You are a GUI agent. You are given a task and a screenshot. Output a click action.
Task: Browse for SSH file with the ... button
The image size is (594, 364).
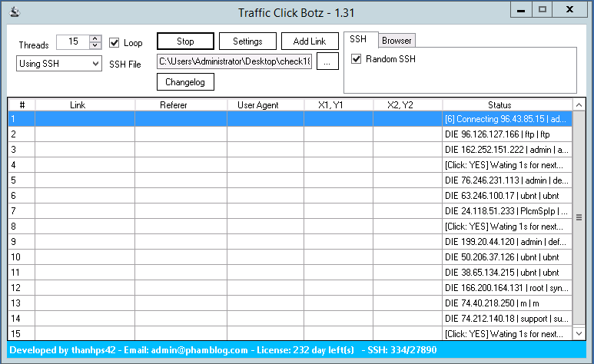click(327, 61)
